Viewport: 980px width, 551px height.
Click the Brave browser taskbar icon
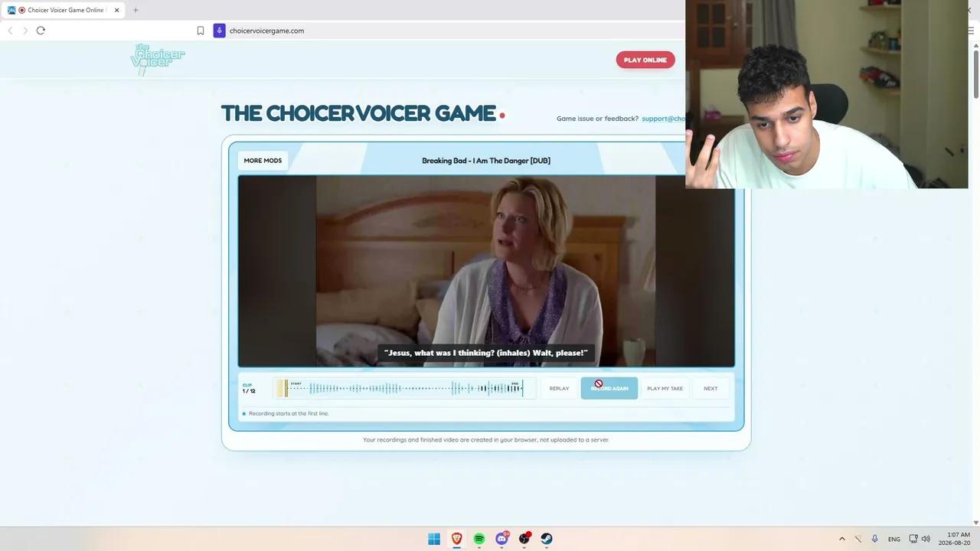456,539
